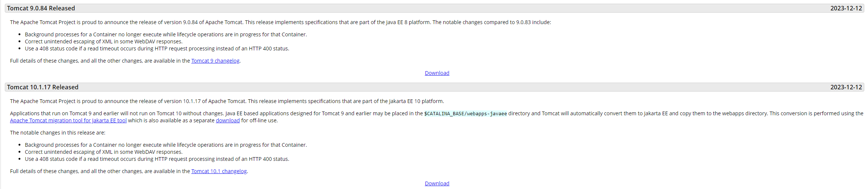Click 408 status code bullet under Tomcat 10.1.17
868x189 pixels.
pyautogui.click(x=157, y=159)
